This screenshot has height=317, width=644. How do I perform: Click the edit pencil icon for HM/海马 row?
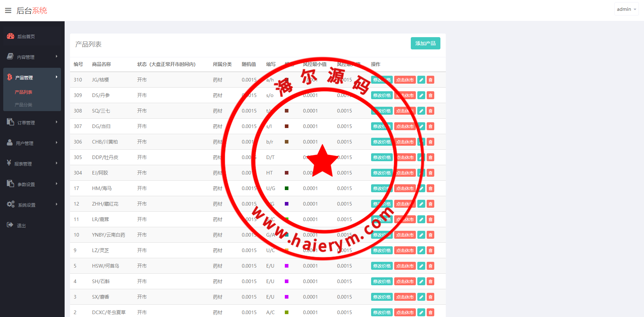pos(421,188)
